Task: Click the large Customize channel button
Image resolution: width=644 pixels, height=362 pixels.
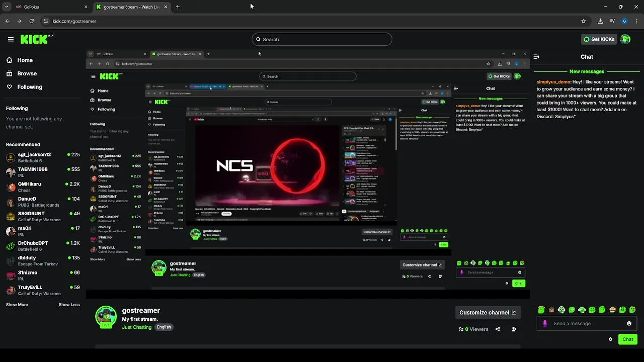Action: [488, 312]
